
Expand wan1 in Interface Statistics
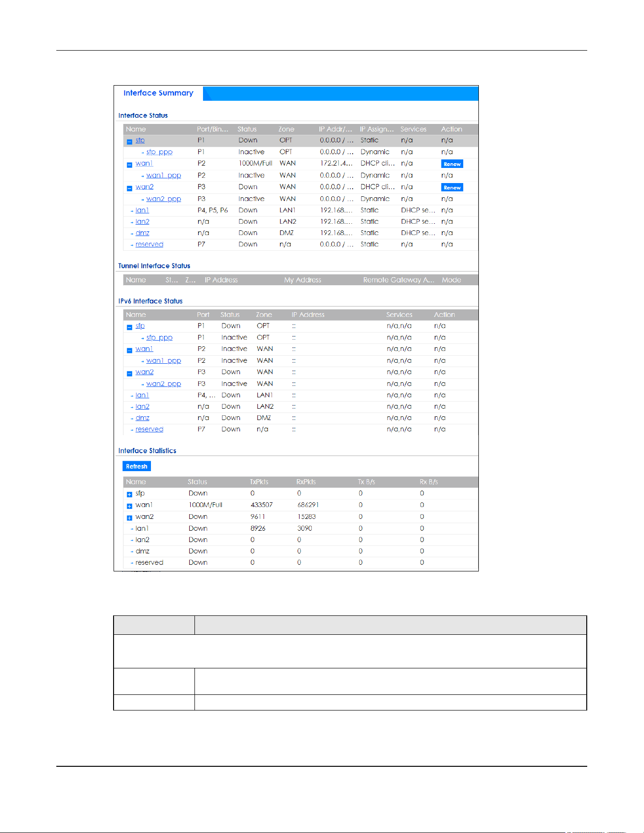click(x=129, y=506)
